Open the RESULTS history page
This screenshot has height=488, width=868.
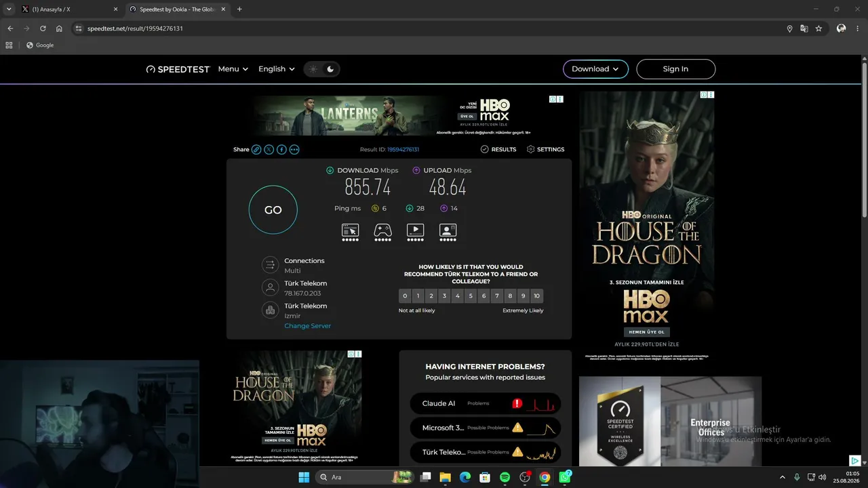pyautogui.click(x=498, y=150)
